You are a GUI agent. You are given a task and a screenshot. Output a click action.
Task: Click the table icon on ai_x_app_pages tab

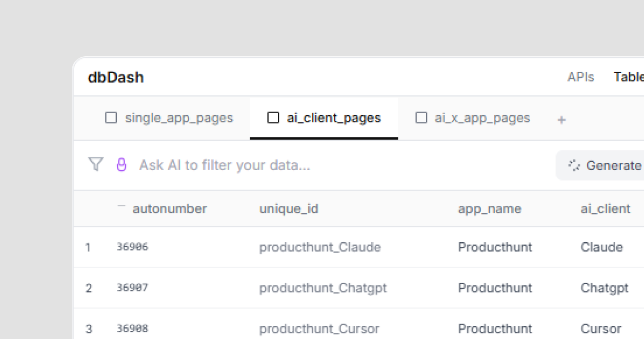pos(421,118)
